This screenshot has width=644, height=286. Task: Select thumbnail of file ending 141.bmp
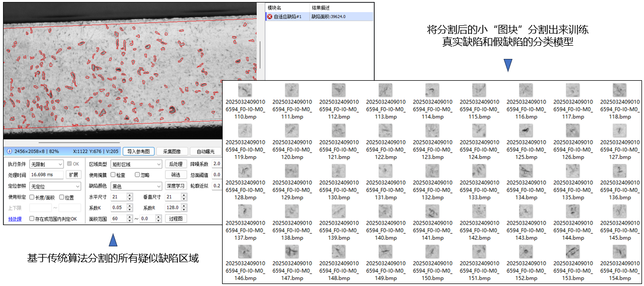432,211
